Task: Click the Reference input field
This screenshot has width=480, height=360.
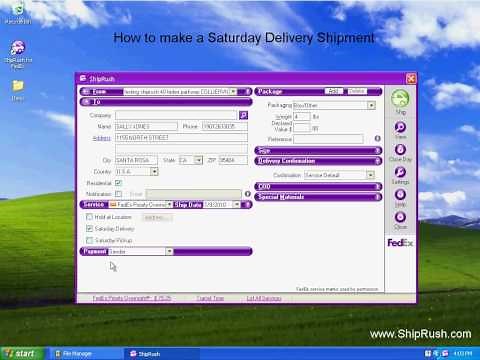Action: [328, 139]
